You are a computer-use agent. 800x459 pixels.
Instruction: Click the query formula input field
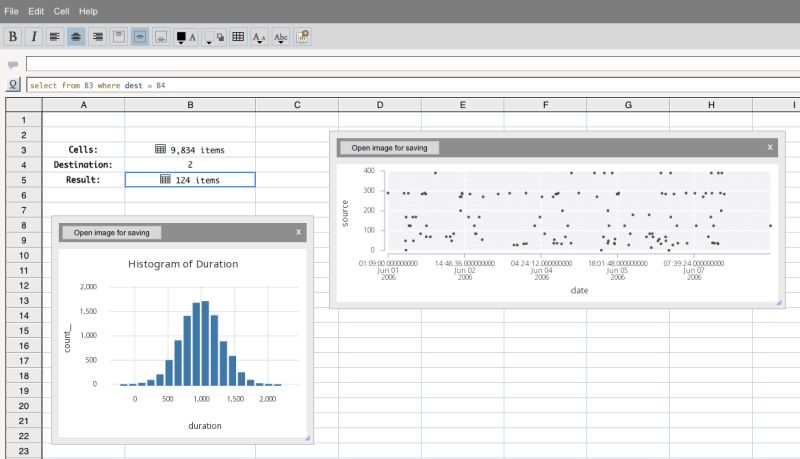click(x=413, y=85)
